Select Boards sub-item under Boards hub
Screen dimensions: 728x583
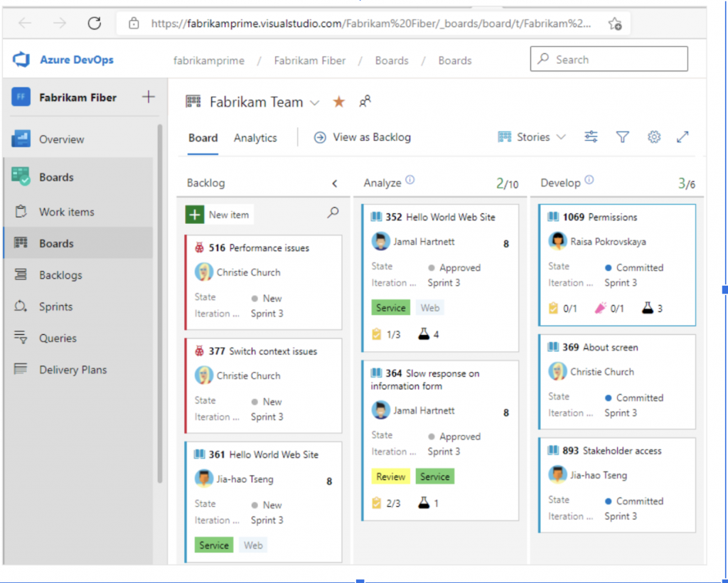78,243
